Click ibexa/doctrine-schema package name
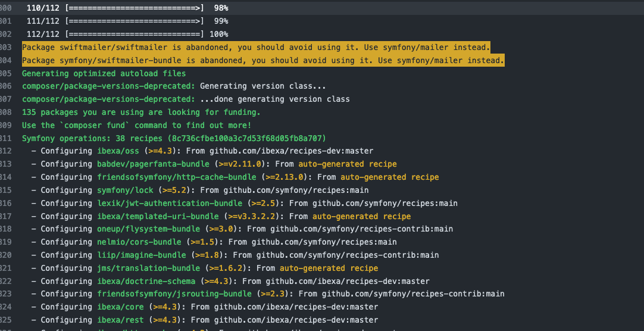This screenshot has height=331, width=644. 146,282
